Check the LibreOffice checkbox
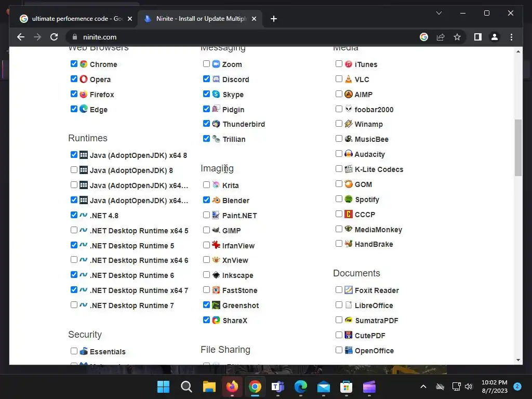The image size is (532, 399). click(x=339, y=304)
